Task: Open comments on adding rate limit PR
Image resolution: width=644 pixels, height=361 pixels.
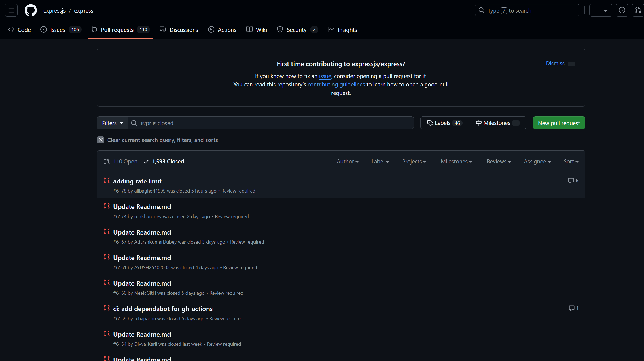Action: coord(573,180)
